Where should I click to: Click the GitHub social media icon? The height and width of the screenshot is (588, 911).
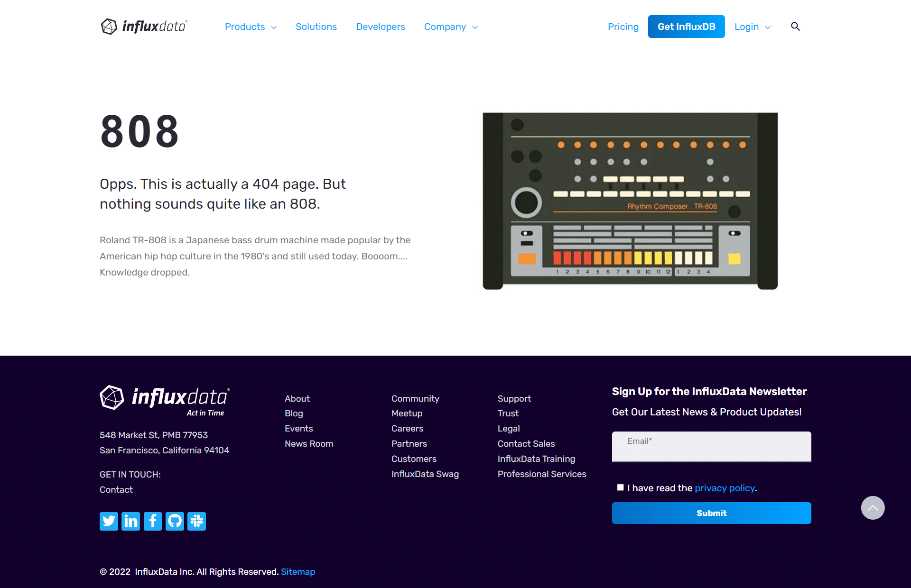pyautogui.click(x=175, y=520)
